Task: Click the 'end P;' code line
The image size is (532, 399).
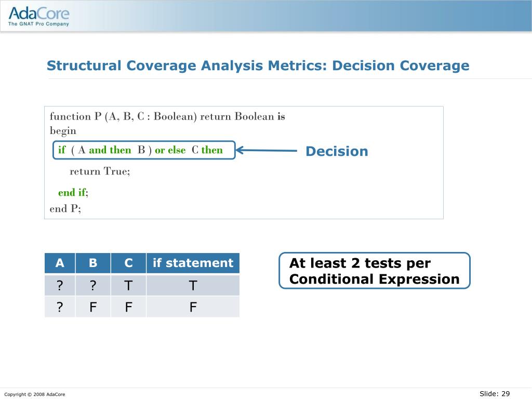Action: [65, 209]
